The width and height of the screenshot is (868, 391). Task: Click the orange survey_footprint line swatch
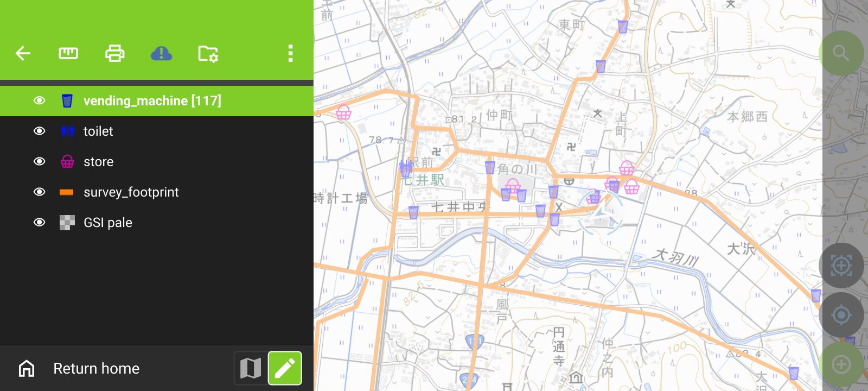[x=67, y=192]
